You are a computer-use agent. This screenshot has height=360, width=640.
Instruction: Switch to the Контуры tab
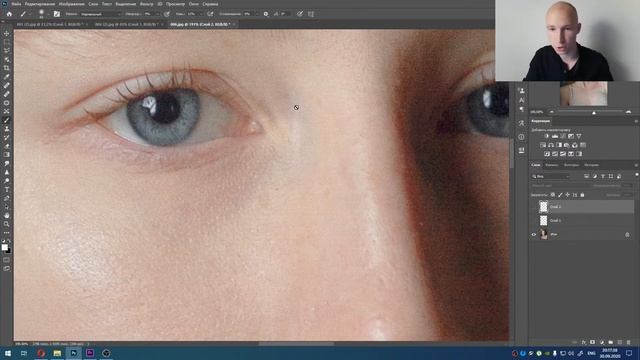pyautogui.click(x=571, y=165)
